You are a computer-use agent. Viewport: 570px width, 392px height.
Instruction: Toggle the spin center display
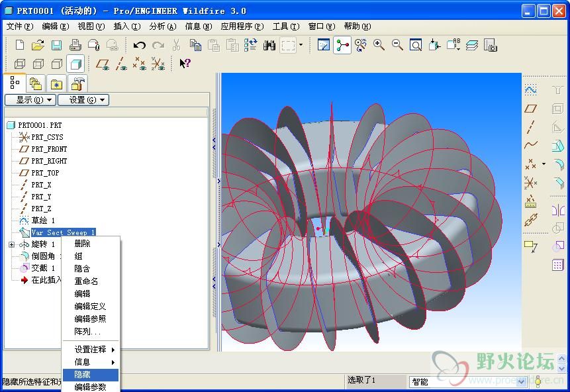click(342, 45)
